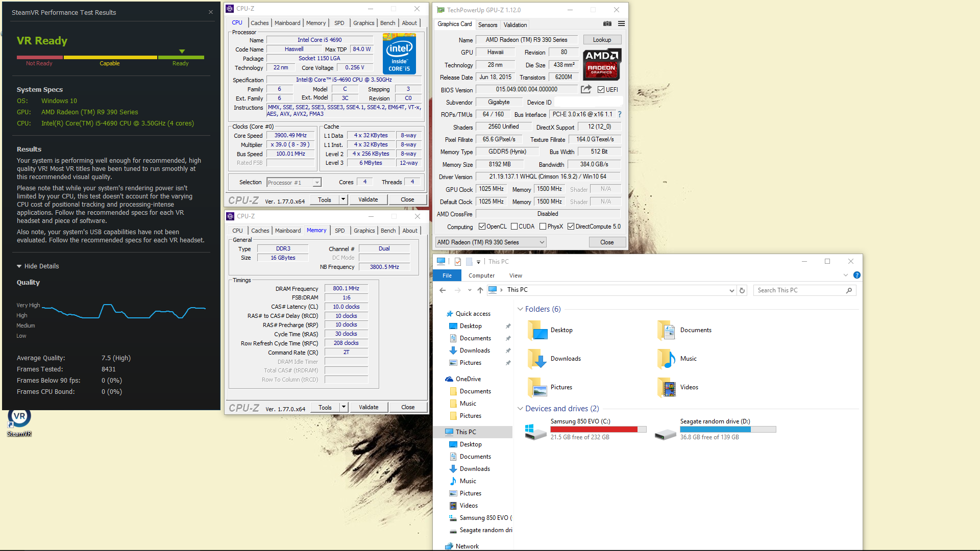Toggle the CUDA checkbox
Viewport: 980px width, 551px height.
click(514, 227)
